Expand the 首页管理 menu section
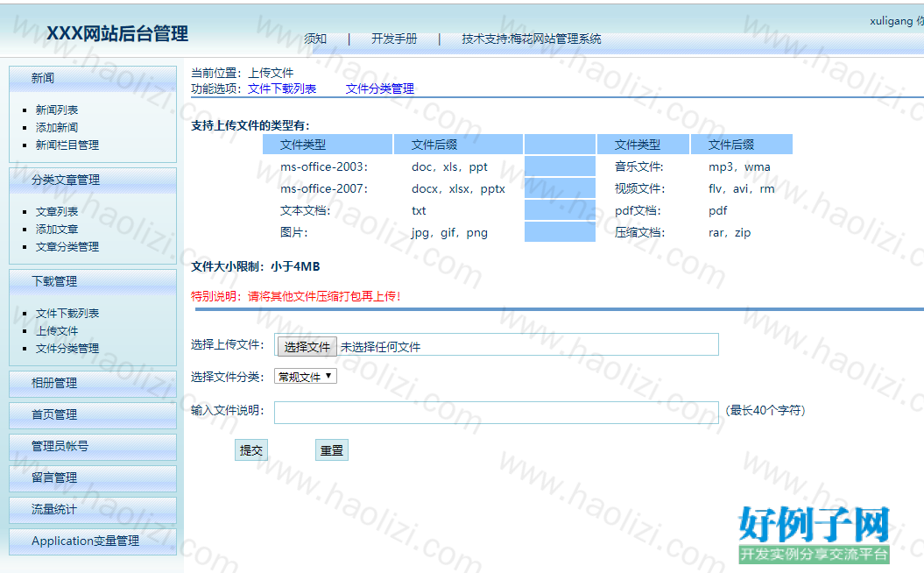Screen dimensions: 924x573 pos(93,415)
